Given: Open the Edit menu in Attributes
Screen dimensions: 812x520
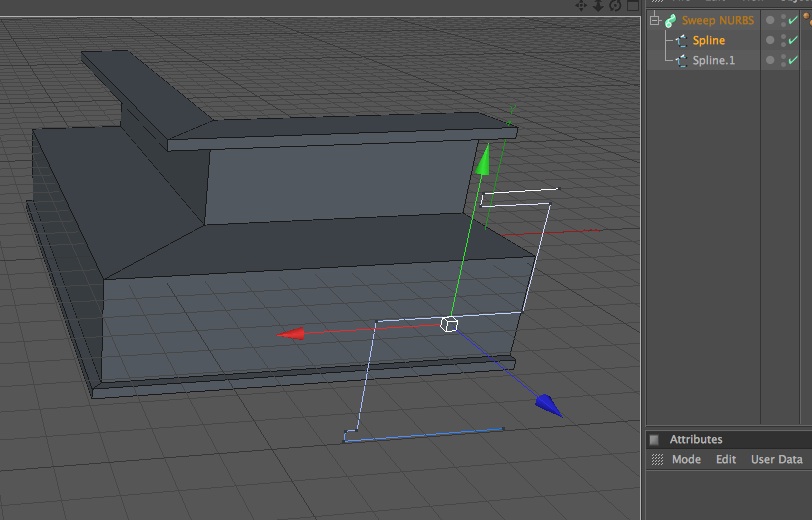Looking at the screenshot, I should tap(726, 459).
